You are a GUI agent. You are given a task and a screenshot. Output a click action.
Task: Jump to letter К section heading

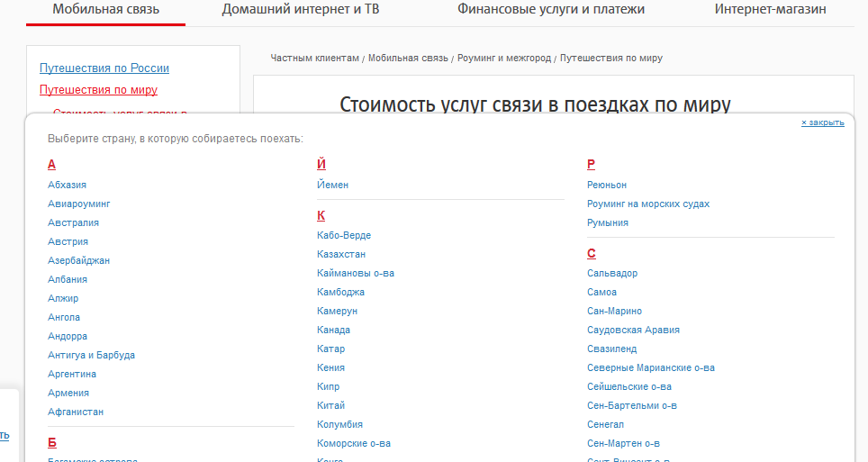point(321,215)
